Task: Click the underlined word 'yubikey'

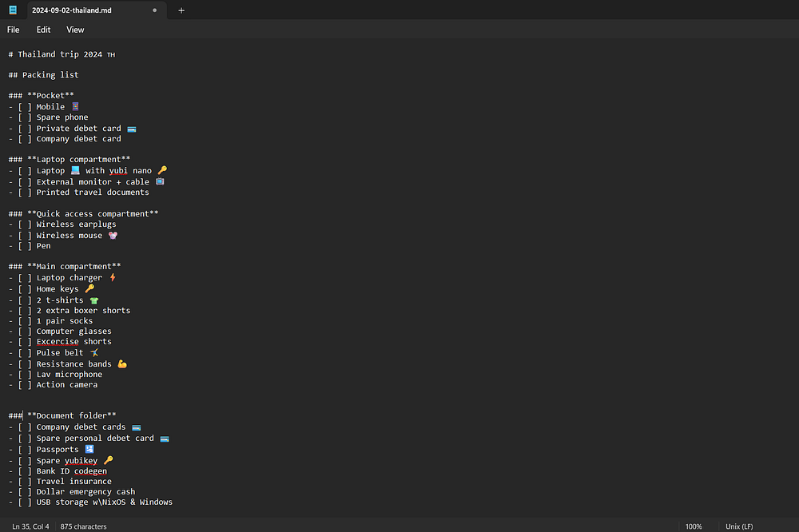Action: 81,461
